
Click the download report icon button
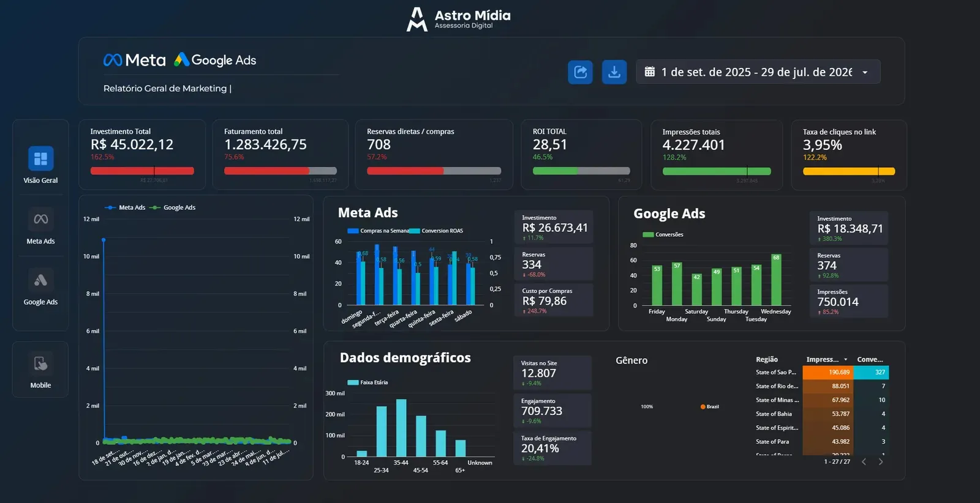click(x=614, y=72)
